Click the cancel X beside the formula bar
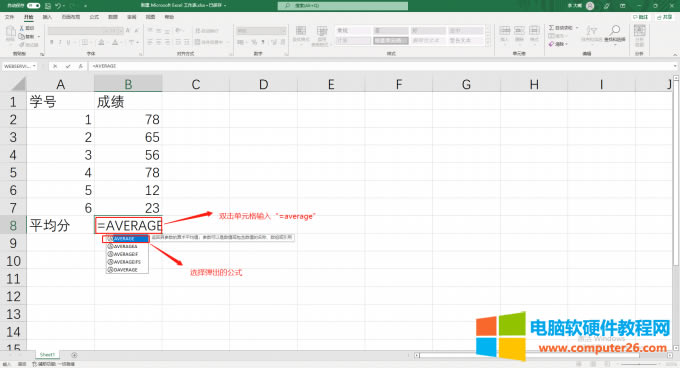 (x=55, y=66)
